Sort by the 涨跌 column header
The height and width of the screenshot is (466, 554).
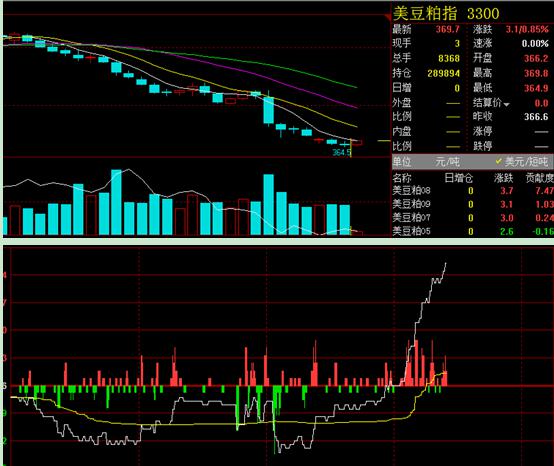503,178
